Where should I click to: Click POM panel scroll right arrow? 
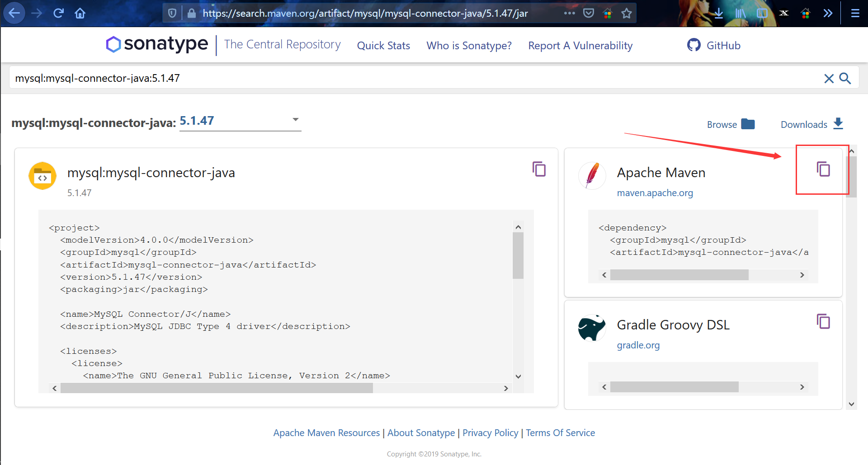(506, 388)
